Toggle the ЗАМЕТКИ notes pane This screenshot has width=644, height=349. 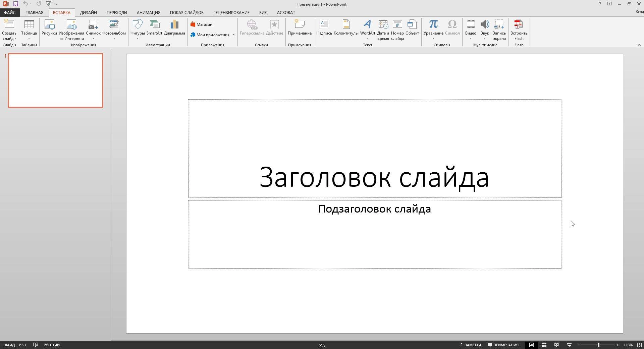470,345
